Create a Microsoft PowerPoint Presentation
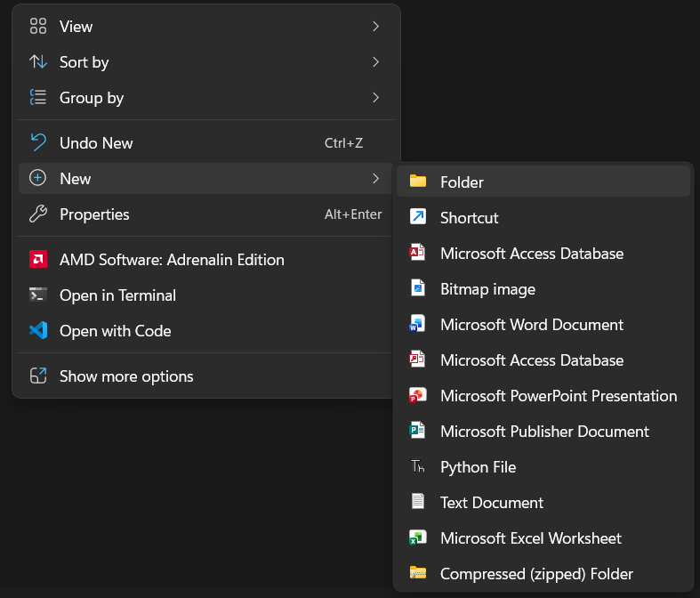 pos(543,396)
